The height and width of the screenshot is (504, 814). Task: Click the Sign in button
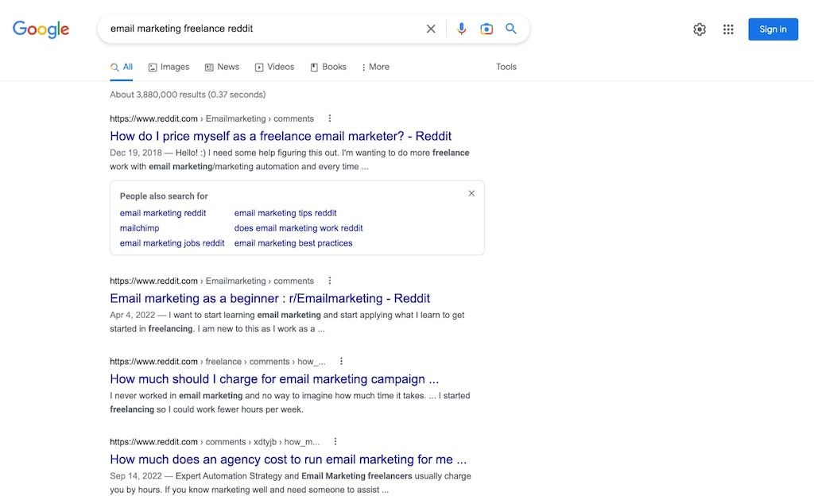point(772,29)
